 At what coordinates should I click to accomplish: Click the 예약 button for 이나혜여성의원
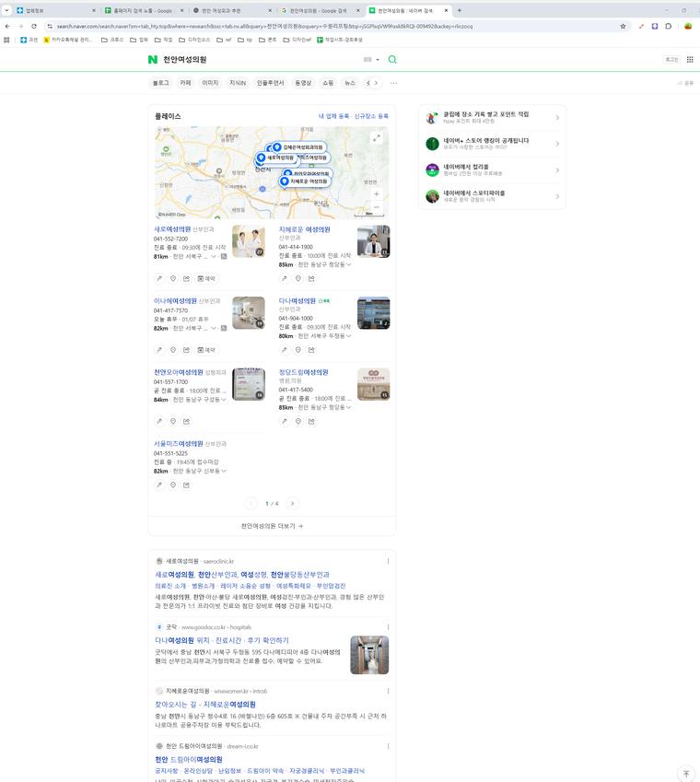point(206,350)
